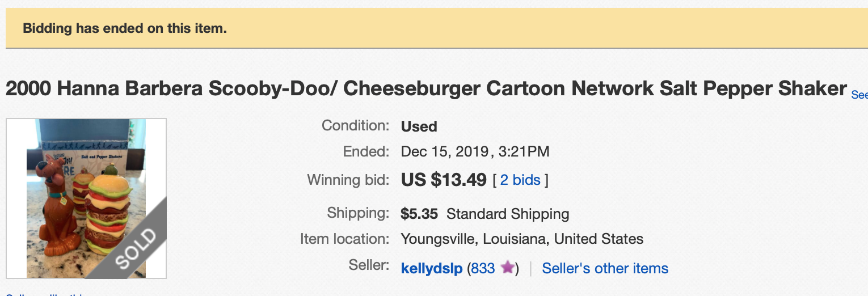Click the US $13.49 winning bid price
Image resolution: width=868 pixels, height=296 pixels.
[x=444, y=180]
